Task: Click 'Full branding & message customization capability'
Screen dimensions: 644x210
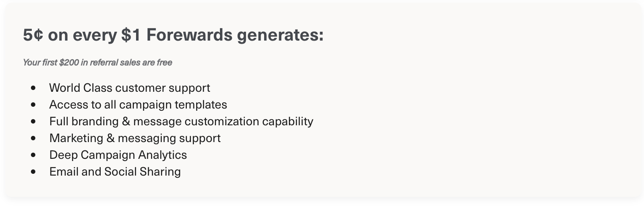Action: click(181, 121)
